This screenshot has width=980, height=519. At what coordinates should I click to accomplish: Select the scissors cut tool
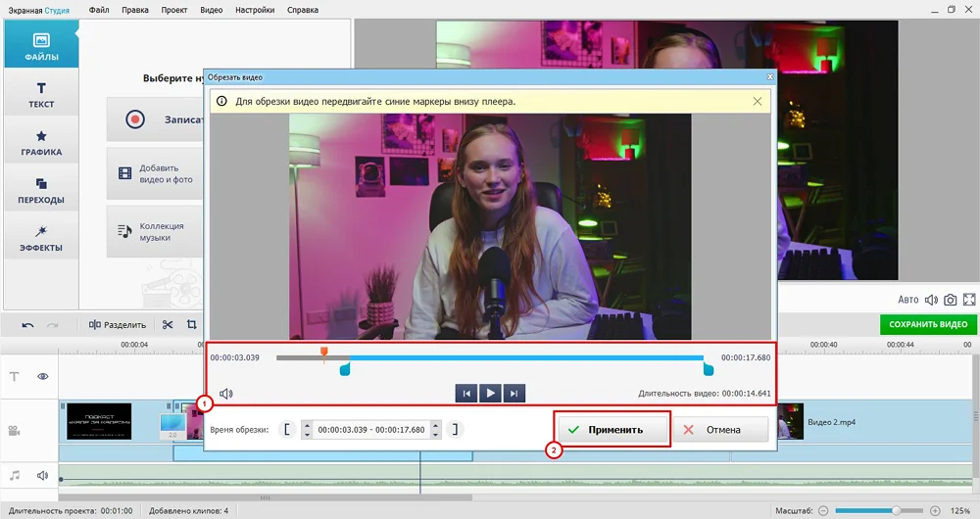pos(168,325)
